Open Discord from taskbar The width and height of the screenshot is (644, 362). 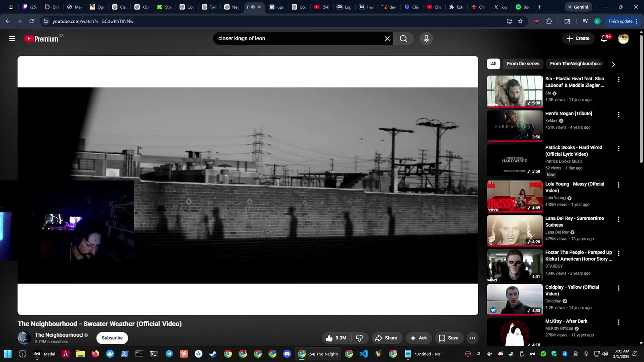pyautogui.click(x=287, y=354)
